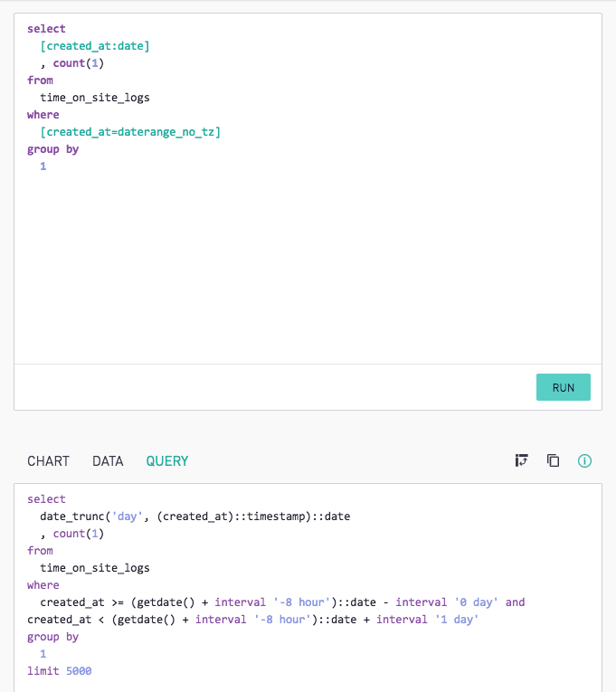Run the query with the RUN button
This screenshot has width=616, height=692.
pos(563,387)
